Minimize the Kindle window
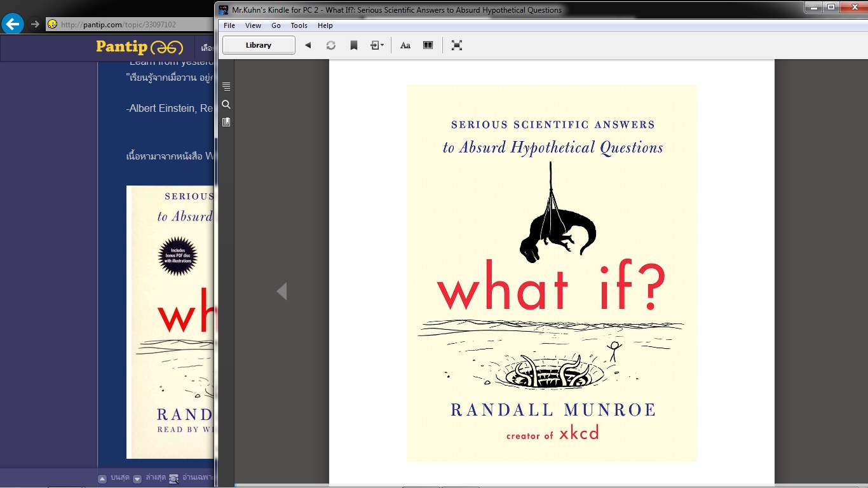 [814, 7]
